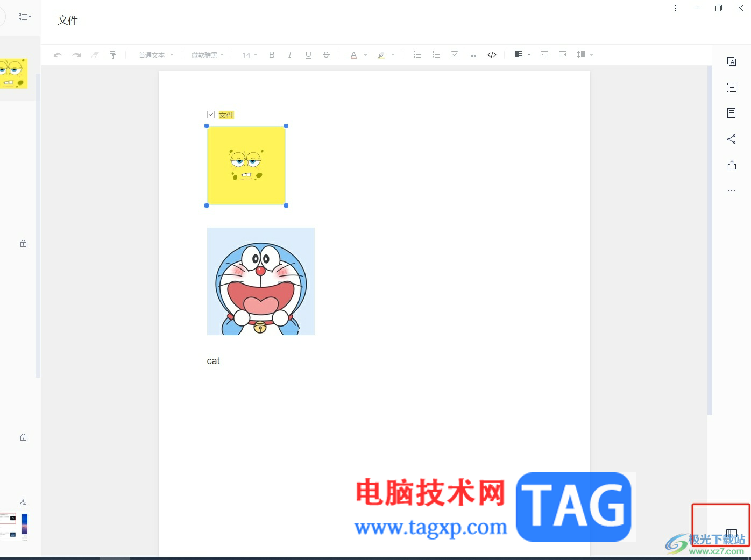Click the person icon in sidebar
This screenshot has width=751, height=560.
click(x=23, y=502)
